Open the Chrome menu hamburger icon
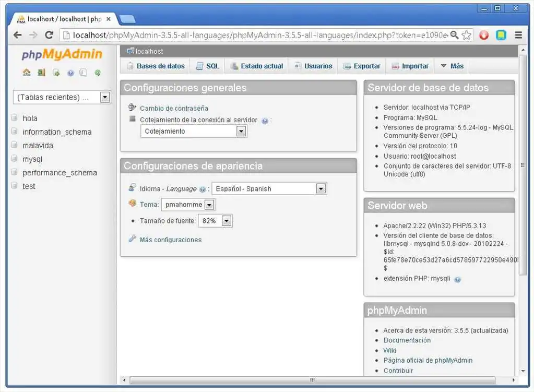Image resolution: width=534 pixels, height=392 pixels. pyautogui.click(x=518, y=35)
